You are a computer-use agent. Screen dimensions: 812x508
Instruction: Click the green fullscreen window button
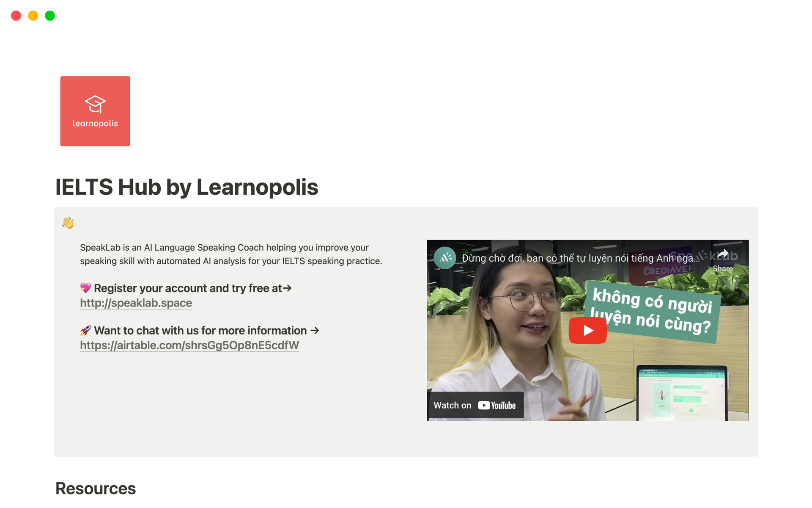50,16
